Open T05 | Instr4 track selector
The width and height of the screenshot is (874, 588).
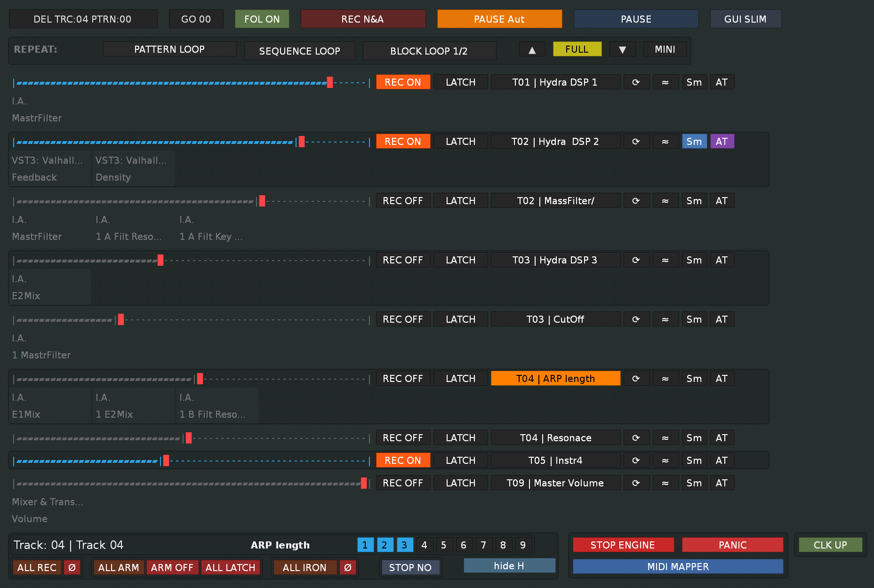pos(555,461)
